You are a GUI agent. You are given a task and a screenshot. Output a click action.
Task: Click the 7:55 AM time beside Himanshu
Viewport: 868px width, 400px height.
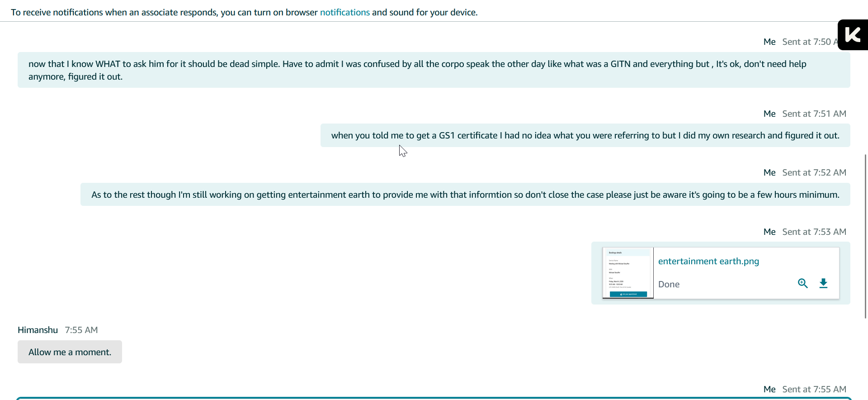[81, 330]
